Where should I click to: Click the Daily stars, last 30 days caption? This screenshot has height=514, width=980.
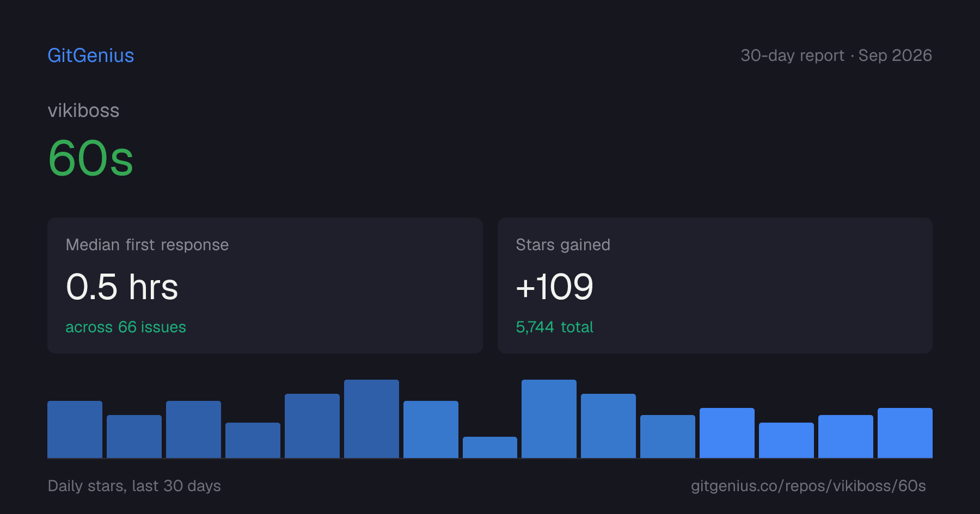click(x=134, y=486)
